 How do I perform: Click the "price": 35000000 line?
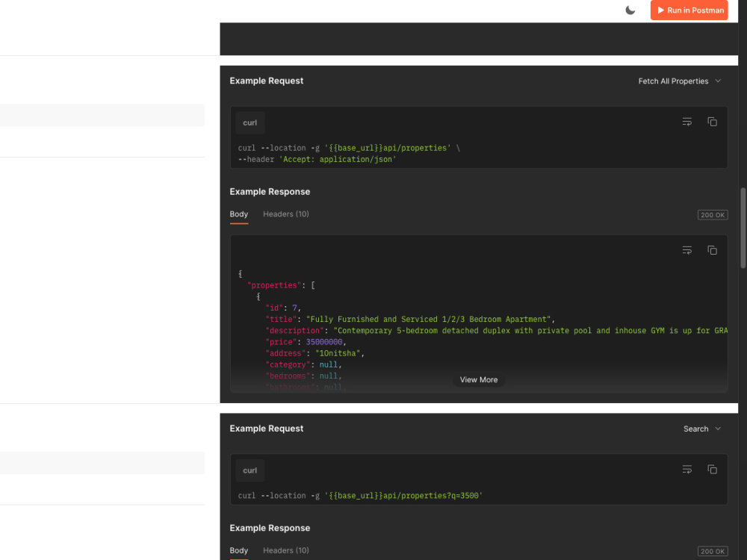pos(306,342)
